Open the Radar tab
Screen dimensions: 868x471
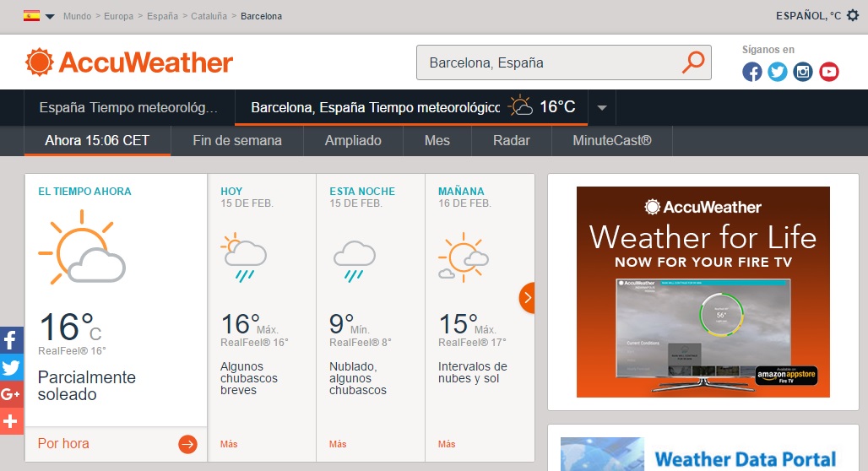(512, 141)
